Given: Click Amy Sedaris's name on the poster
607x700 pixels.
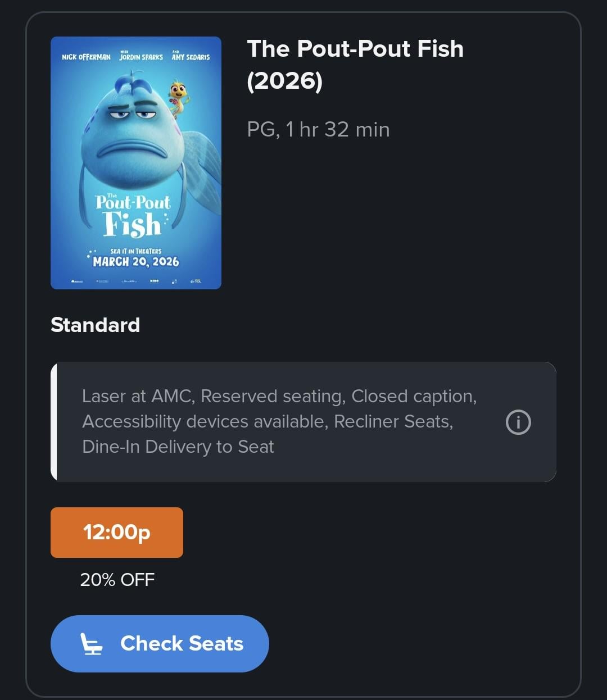Looking at the screenshot, I should click(x=191, y=57).
